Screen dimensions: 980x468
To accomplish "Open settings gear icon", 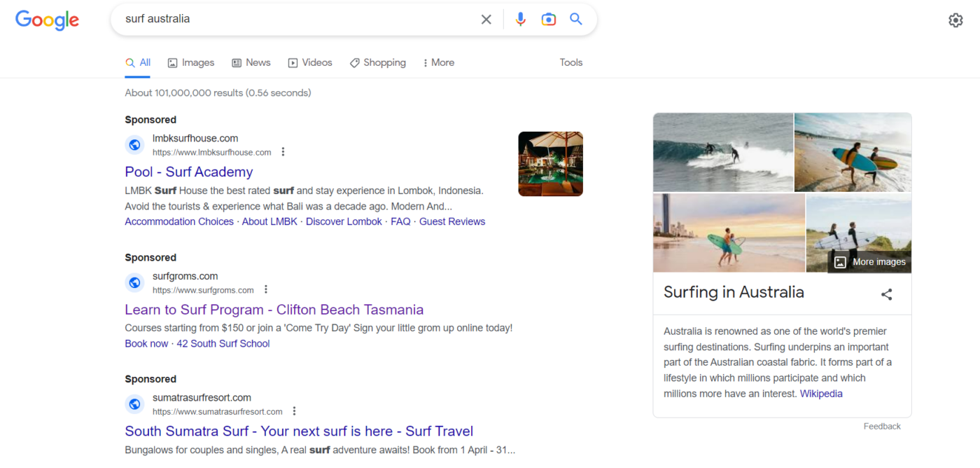I will pos(955,20).
